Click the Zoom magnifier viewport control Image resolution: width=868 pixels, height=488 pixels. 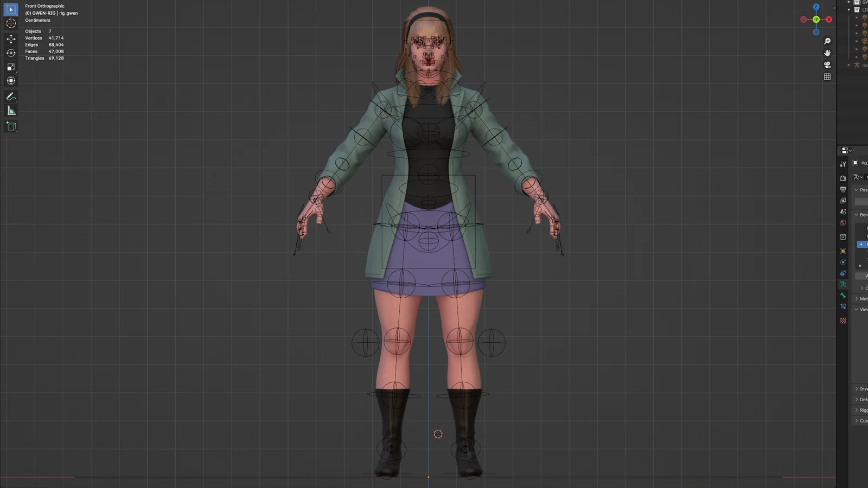tap(827, 41)
